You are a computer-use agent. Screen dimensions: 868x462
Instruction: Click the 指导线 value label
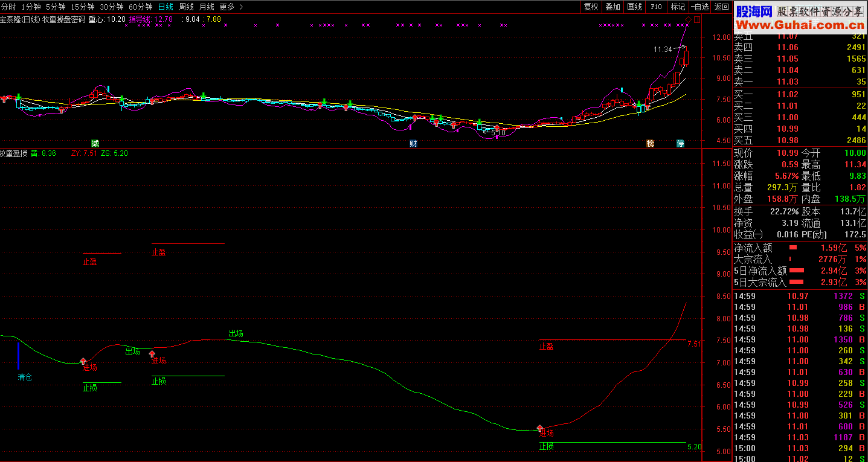coord(151,19)
